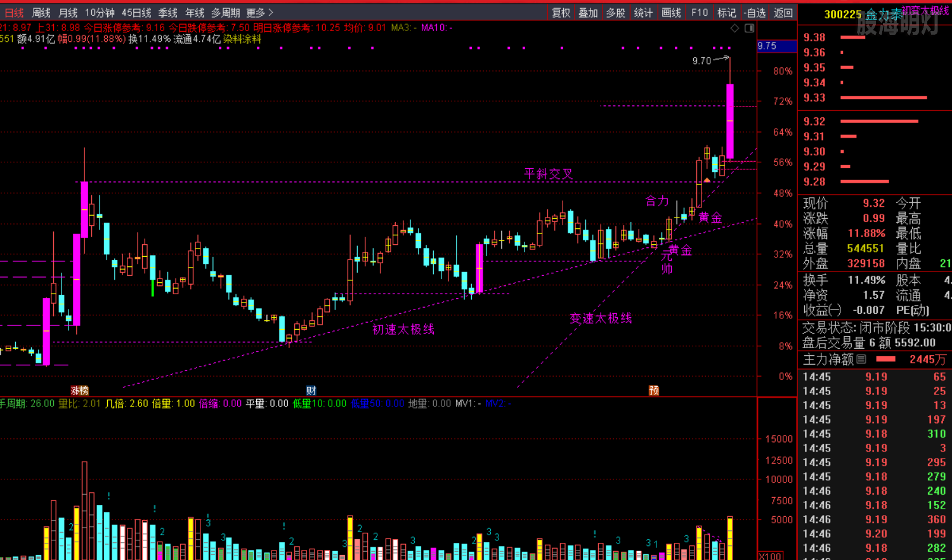Click the 交易状态 闭市阶段 status line
The height and width of the screenshot is (560, 952).
point(876,328)
